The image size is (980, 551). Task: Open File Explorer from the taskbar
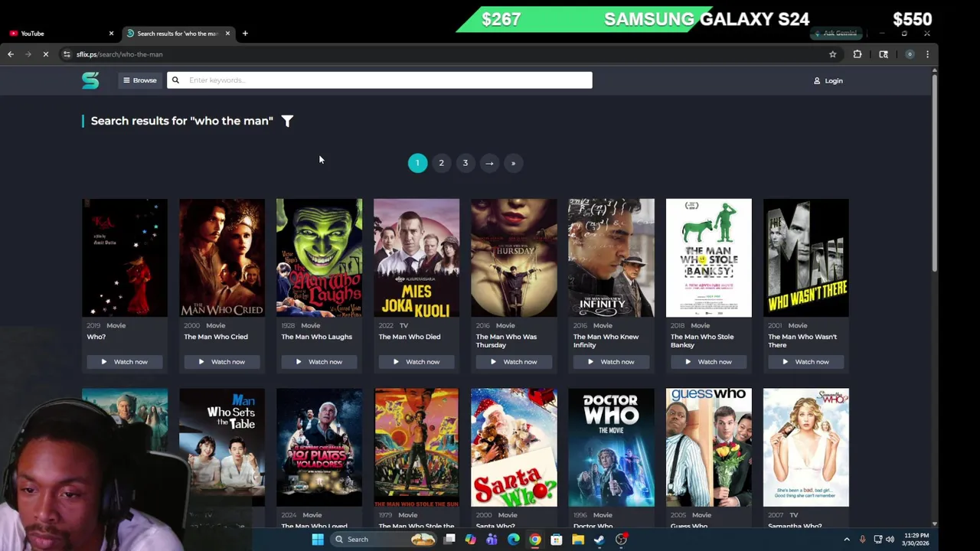point(578,540)
